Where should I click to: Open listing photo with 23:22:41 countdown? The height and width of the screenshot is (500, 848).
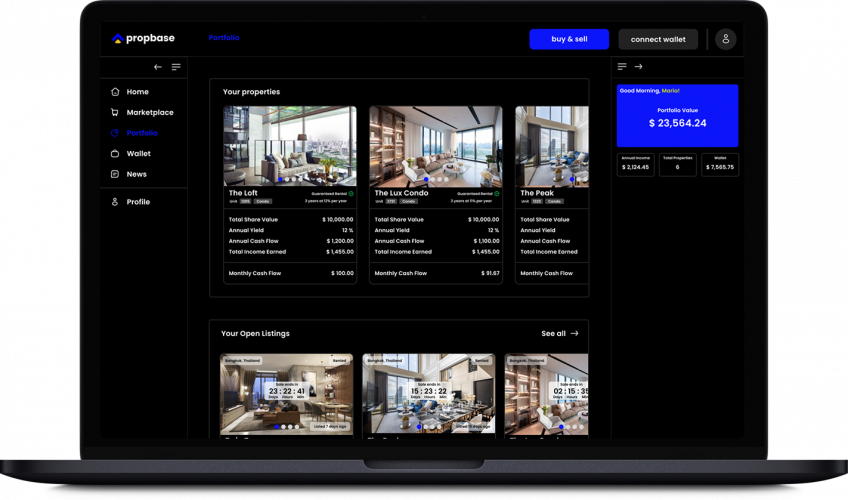coord(287,394)
